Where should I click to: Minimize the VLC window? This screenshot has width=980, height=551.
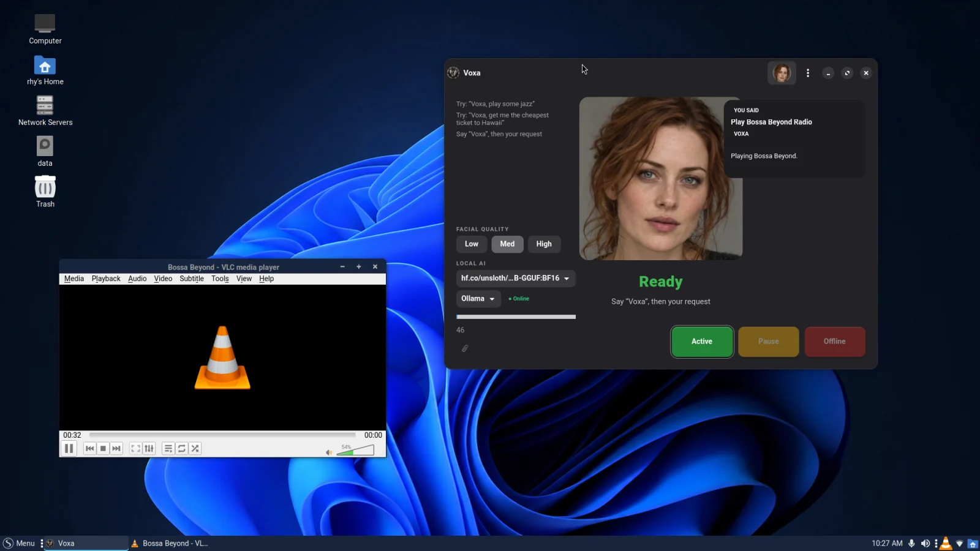point(342,267)
